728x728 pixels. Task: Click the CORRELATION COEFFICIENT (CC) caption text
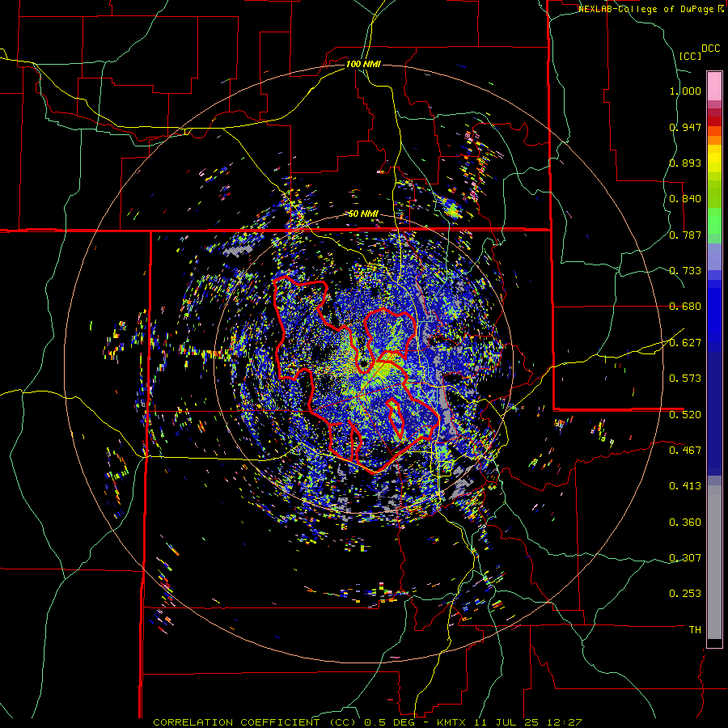[255, 722]
